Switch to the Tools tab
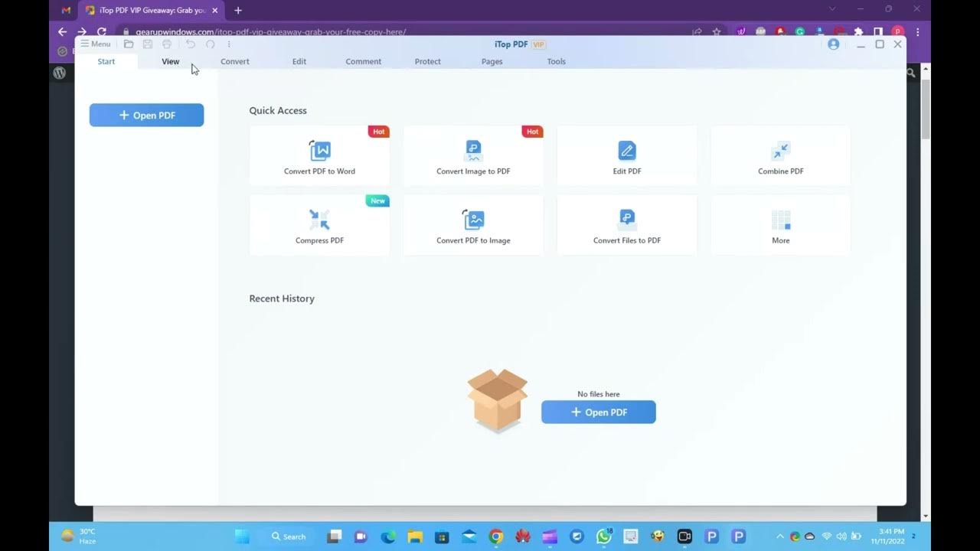Image resolution: width=980 pixels, height=551 pixels. click(557, 61)
